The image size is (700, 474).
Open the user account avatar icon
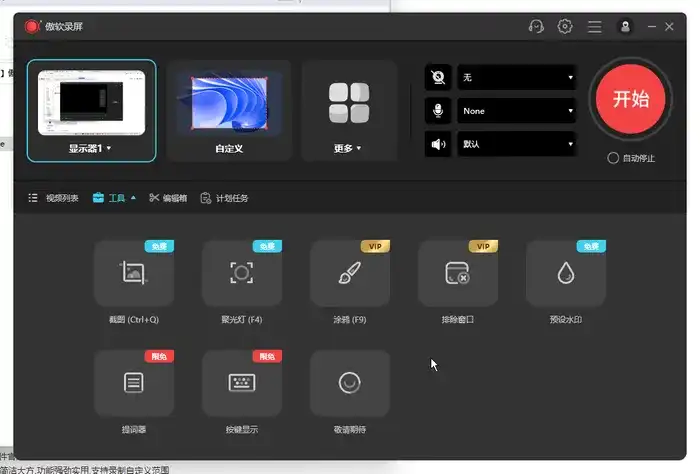coord(625,27)
